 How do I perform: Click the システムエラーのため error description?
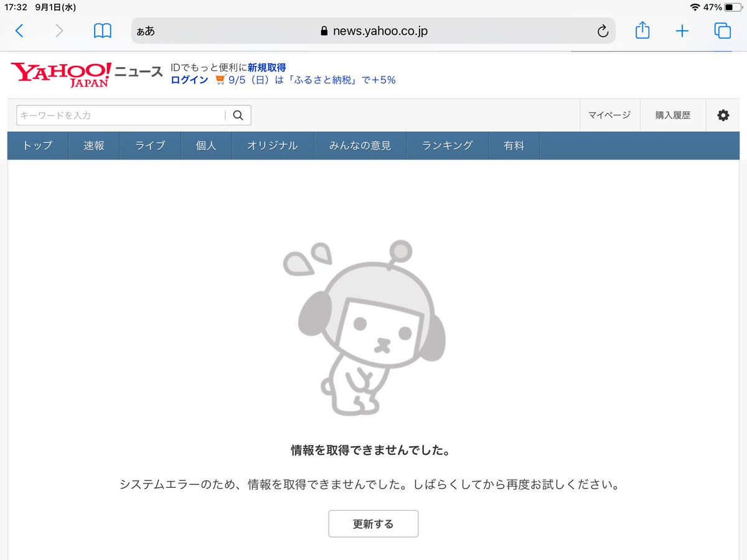pos(370,484)
